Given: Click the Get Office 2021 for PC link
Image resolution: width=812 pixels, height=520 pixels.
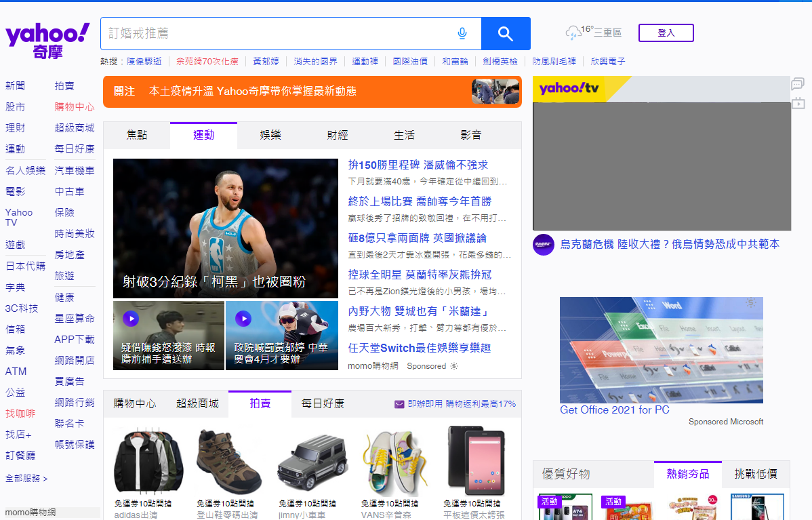Looking at the screenshot, I should [615, 410].
